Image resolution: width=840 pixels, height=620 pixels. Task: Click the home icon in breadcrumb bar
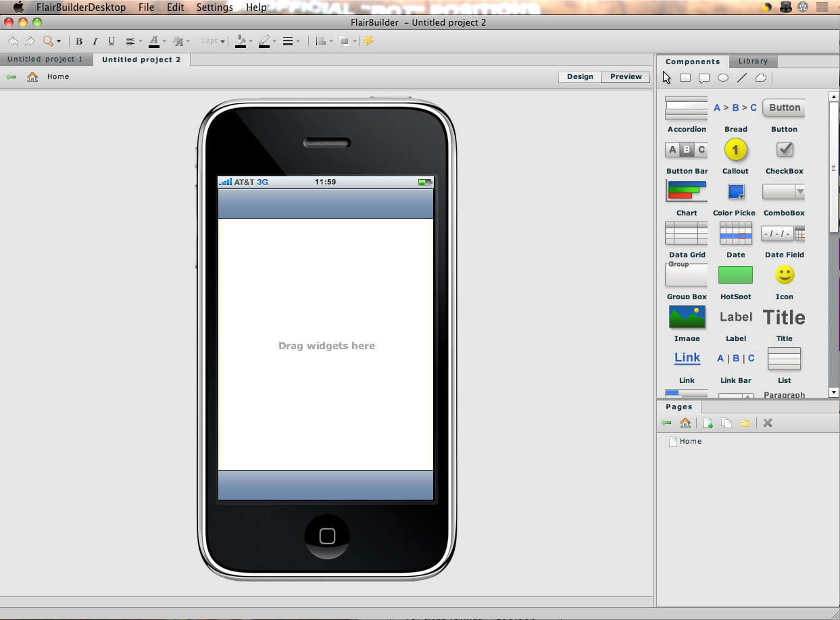pos(32,77)
